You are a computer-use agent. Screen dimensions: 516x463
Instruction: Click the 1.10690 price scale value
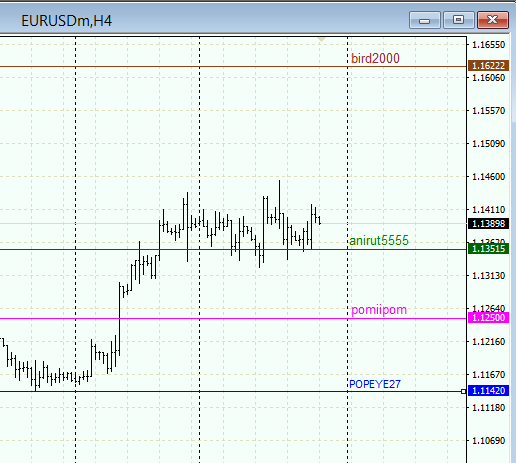point(489,441)
